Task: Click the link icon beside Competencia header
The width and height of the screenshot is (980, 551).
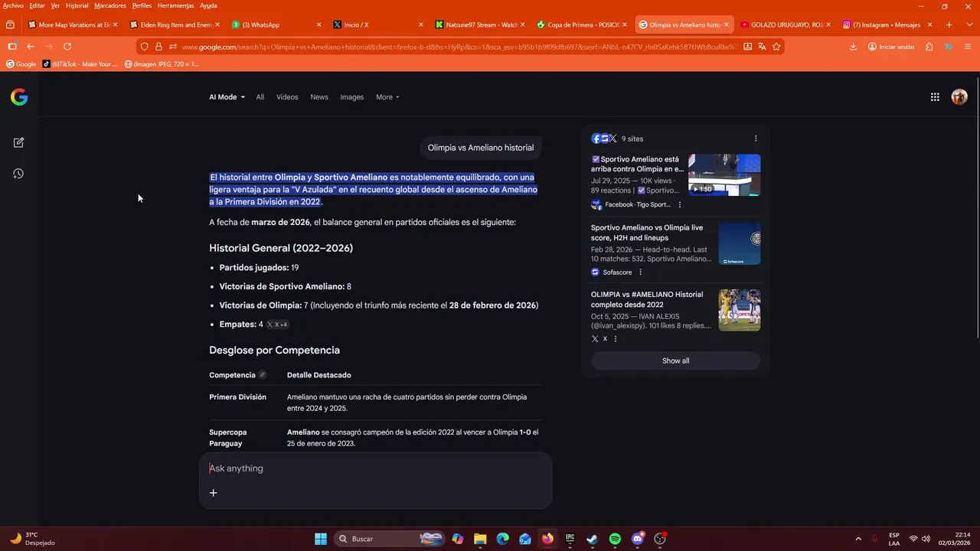Action: tap(263, 375)
